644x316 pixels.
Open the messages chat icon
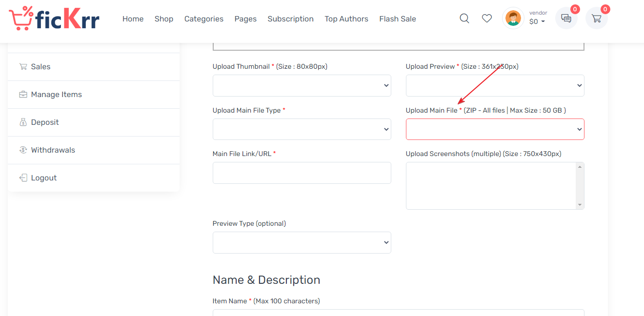(x=566, y=18)
